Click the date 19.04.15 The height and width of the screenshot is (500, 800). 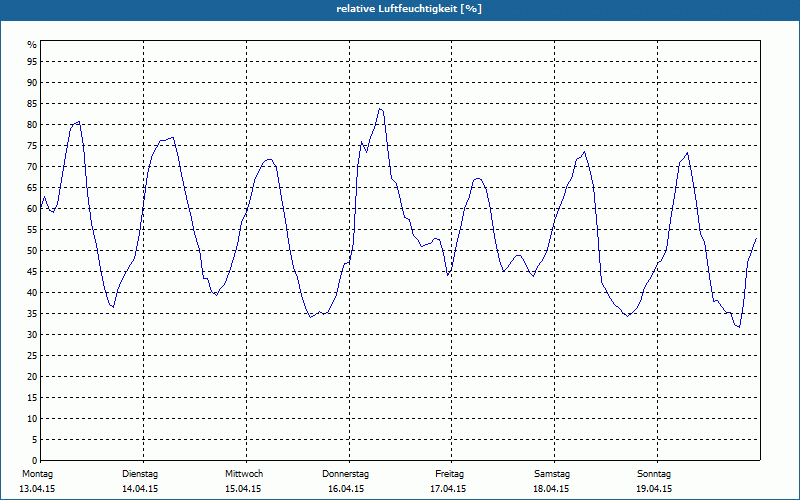[654, 489]
